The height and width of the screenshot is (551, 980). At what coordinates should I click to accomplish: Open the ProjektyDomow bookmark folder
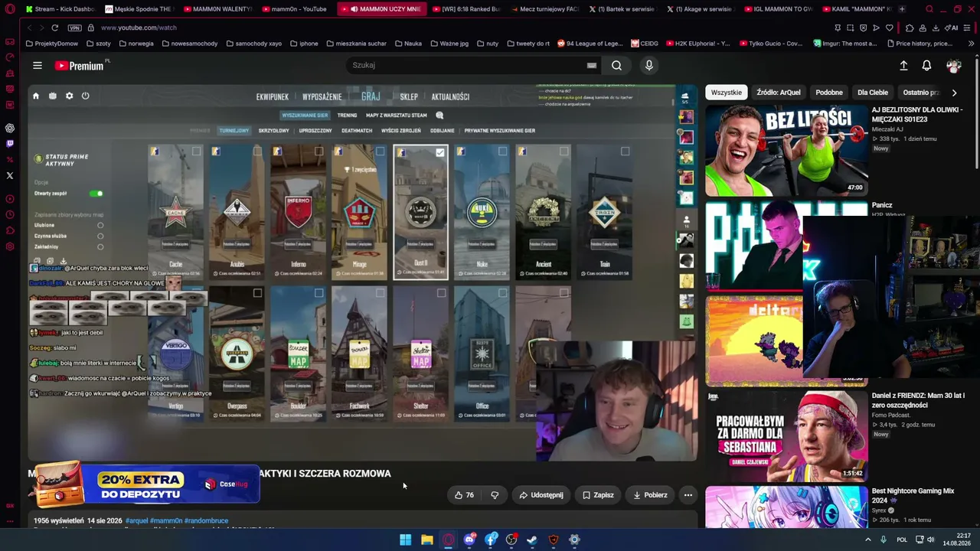pos(52,44)
